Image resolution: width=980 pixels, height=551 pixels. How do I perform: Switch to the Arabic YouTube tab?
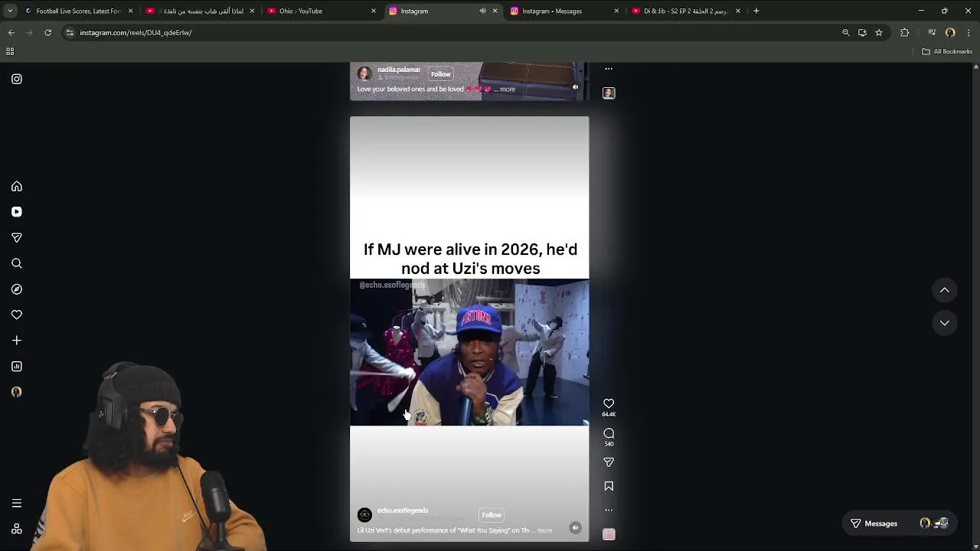pyautogui.click(x=201, y=11)
